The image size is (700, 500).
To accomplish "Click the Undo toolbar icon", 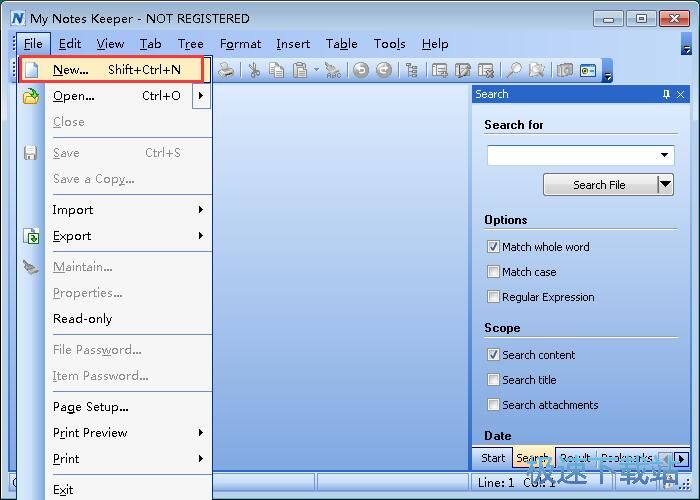I will pos(361,70).
